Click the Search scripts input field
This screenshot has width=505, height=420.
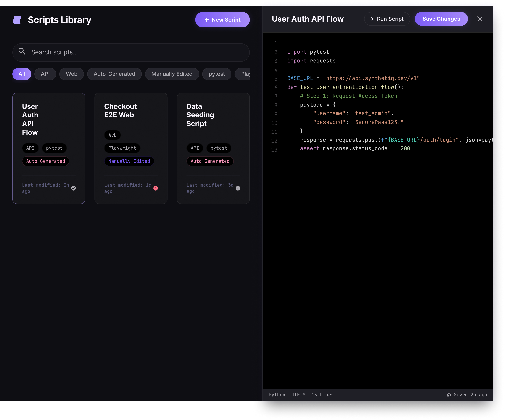click(x=131, y=52)
